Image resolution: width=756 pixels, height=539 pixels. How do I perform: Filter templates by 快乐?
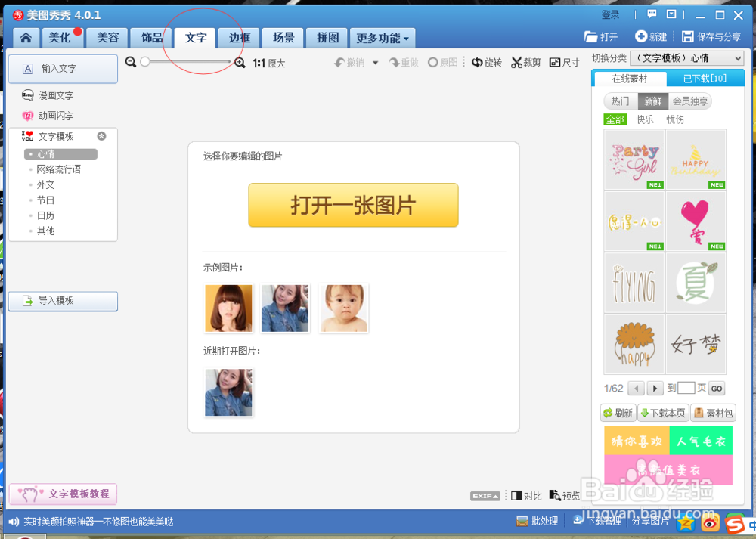point(645,119)
